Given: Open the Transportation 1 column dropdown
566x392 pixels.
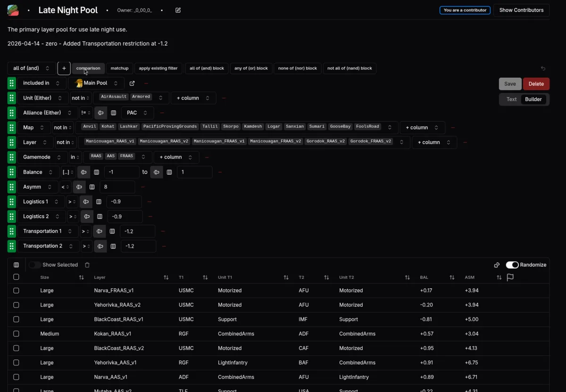Looking at the screenshot, I should click(x=48, y=231).
